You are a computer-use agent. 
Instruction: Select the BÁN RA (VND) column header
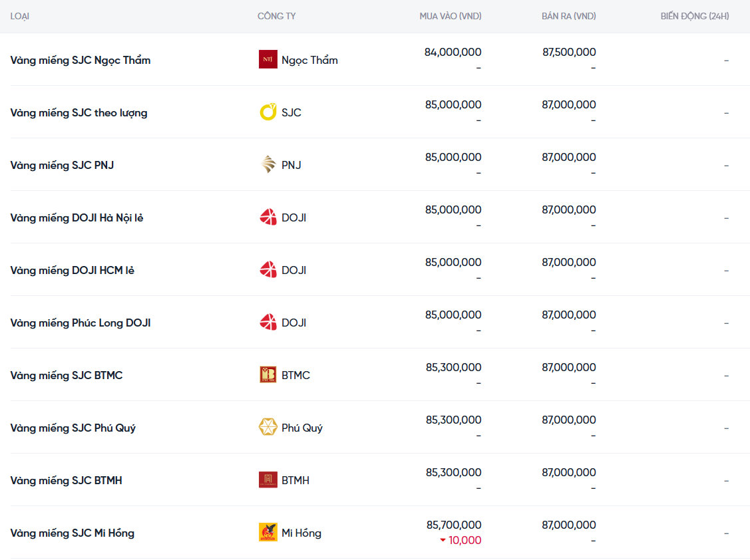pos(569,16)
